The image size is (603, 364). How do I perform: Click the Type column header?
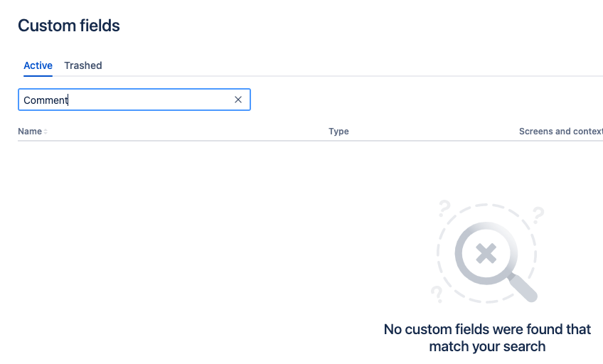[x=338, y=132]
